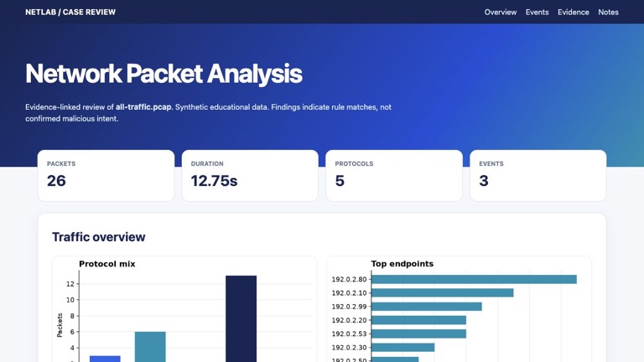Click the NETLAB / CASE REVIEW brand title

70,13
